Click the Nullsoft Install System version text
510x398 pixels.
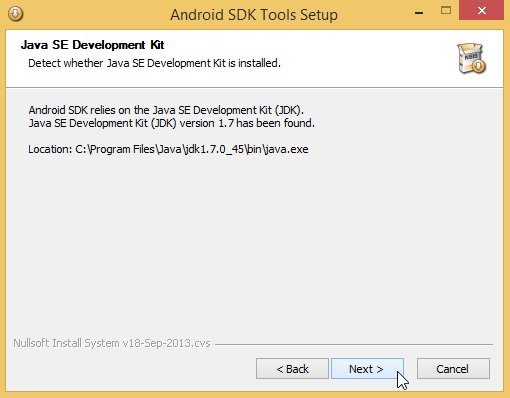point(112,343)
